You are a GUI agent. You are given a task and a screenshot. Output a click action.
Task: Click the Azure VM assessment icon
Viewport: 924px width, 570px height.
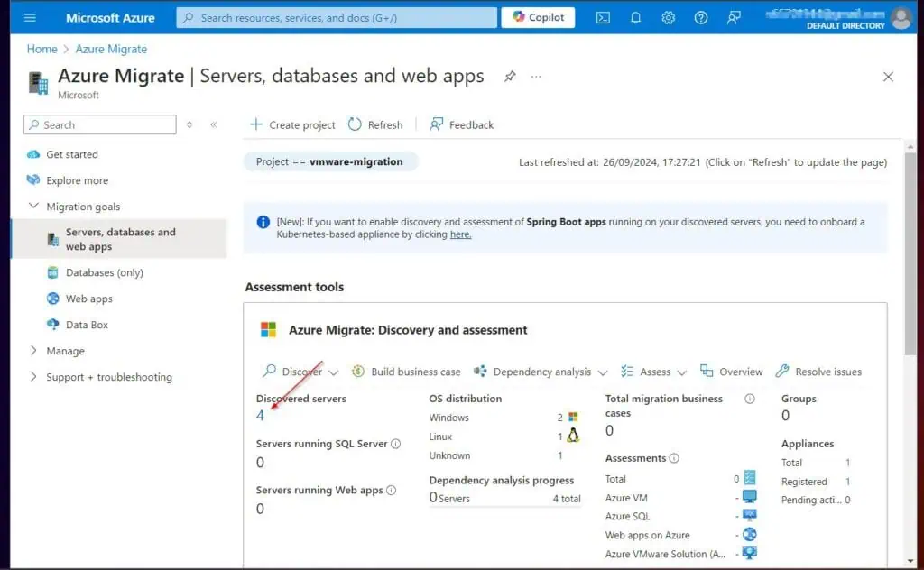pyautogui.click(x=750, y=496)
